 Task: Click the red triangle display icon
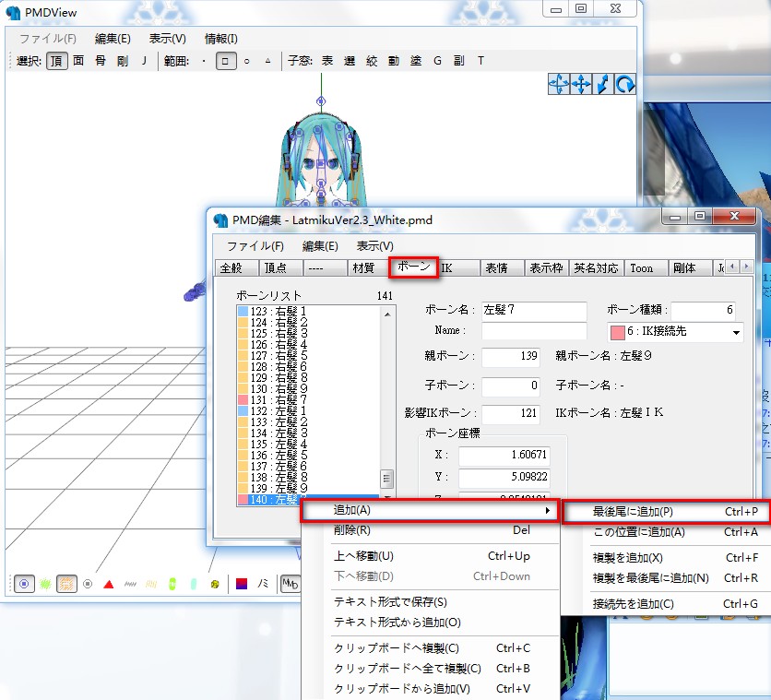pos(109,584)
